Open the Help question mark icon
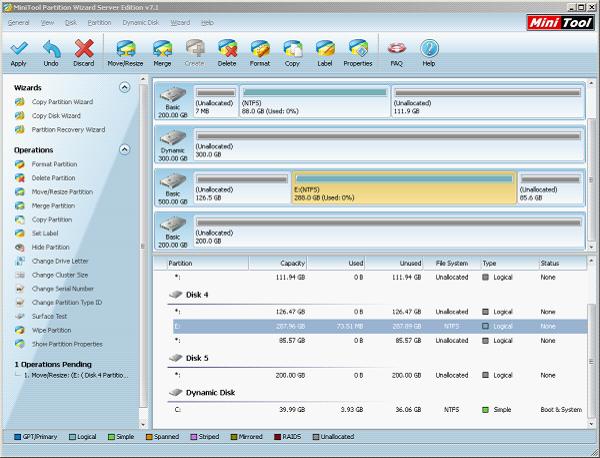The height and width of the screenshot is (458, 600). 429,49
